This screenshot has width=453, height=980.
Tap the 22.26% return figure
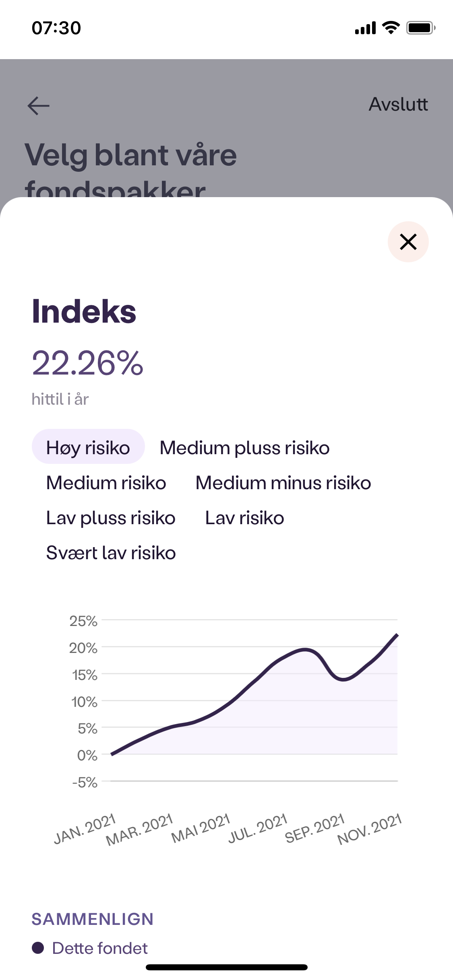coord(87,363)
